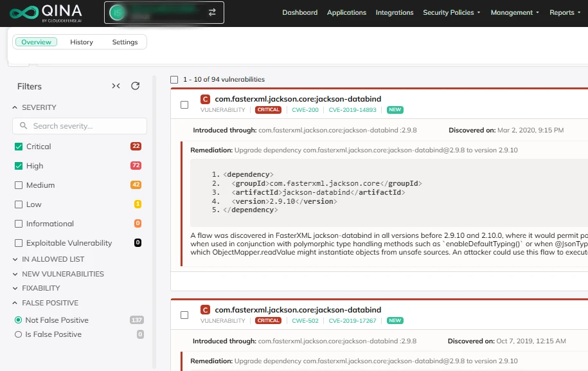Click the NEW badge on CVE-2019-14893
The width and height of the screenshot is (588, 371).
coord(395,110)
